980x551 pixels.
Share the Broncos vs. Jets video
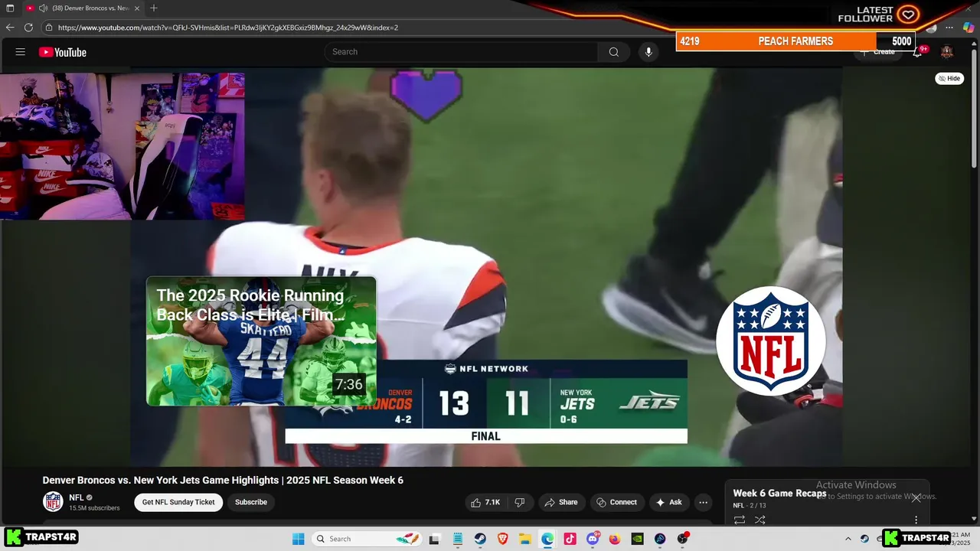[x=560, y=502]
